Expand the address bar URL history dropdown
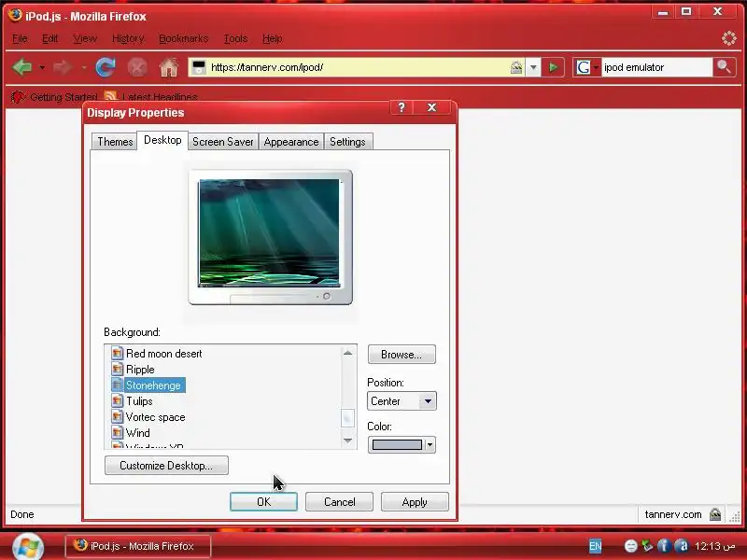The height and width of the screenshot is (560, 747). click(x=533, y=67)
